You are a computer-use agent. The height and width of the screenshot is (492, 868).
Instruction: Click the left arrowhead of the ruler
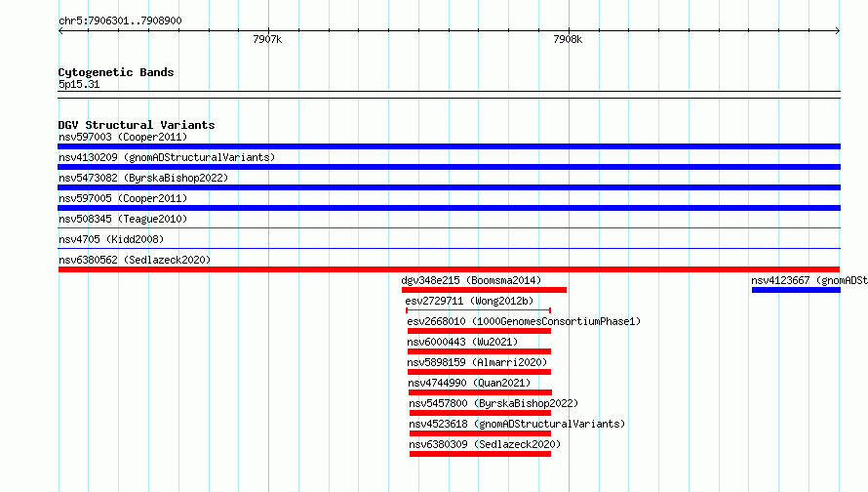tap(60, 30)
